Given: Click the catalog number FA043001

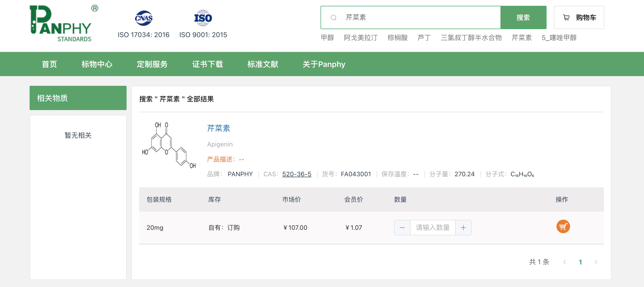Looking at the screenshot, I should [356, 174].
